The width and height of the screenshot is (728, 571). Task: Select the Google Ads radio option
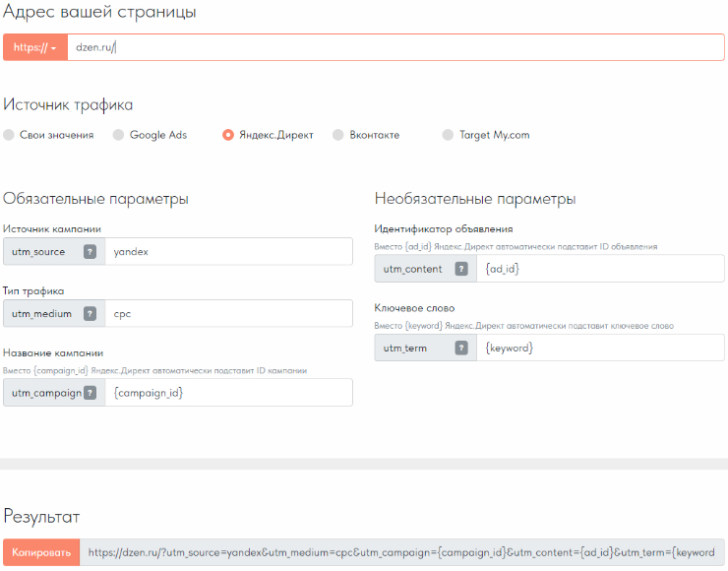tap(119, 135)
